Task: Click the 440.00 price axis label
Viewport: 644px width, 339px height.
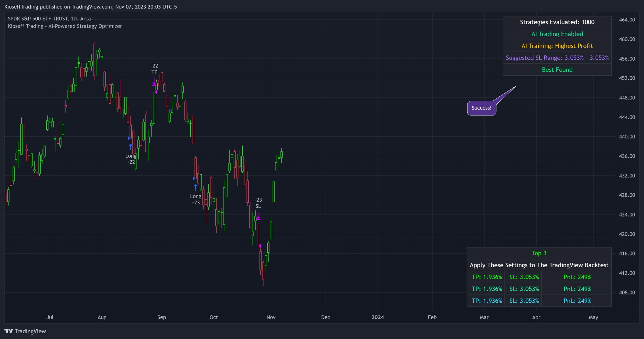Action: tap(627, 137)
